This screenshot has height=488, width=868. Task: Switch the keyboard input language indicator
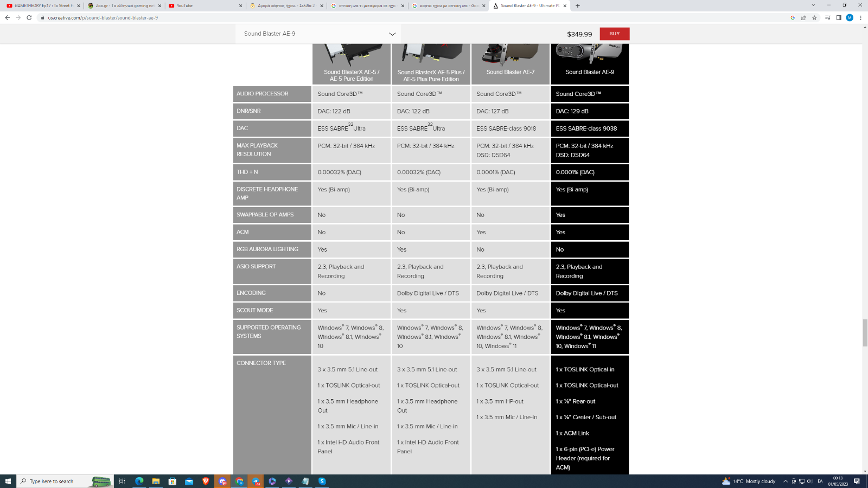pos(820,481)
